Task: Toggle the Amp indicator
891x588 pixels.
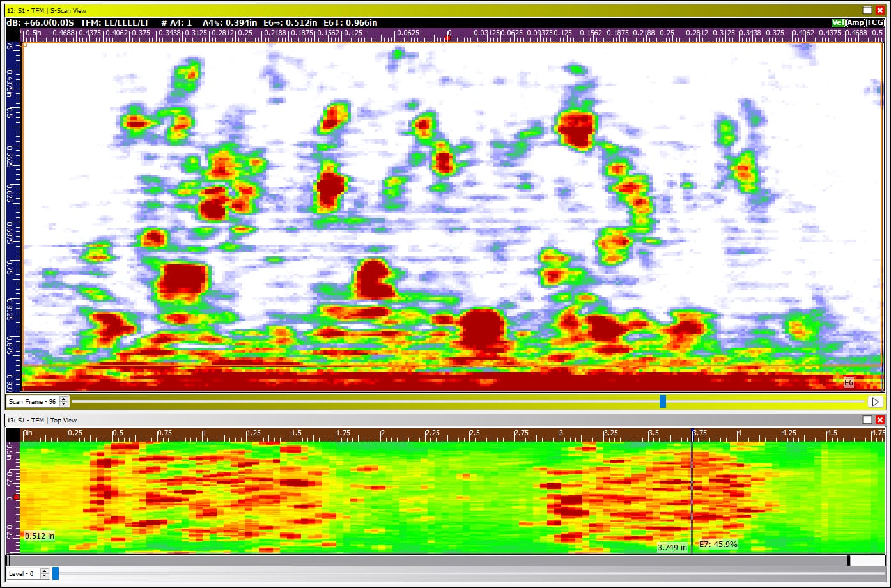Action: (x=855, y=22)
